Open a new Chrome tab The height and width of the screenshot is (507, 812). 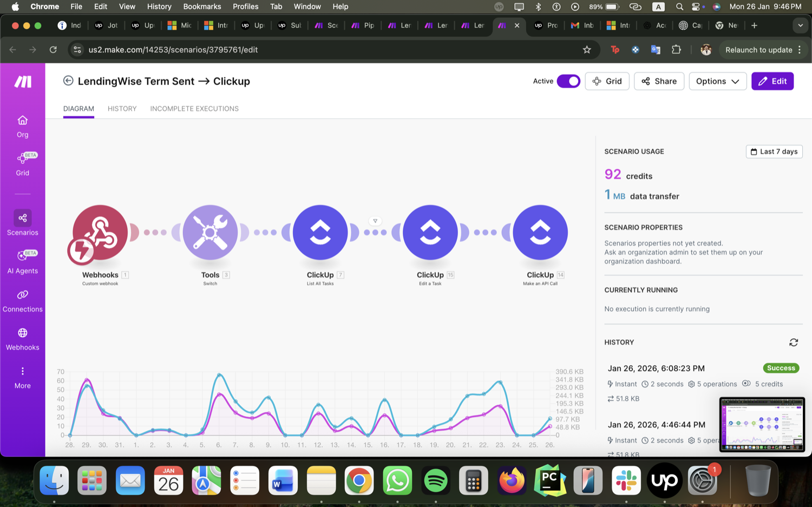pos(754,25)
